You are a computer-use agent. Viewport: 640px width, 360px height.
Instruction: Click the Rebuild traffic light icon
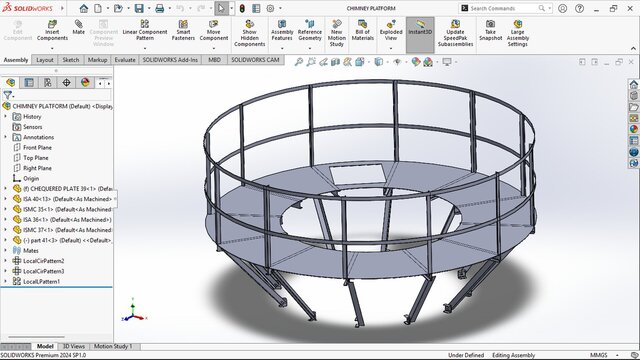tap(242, 9)
